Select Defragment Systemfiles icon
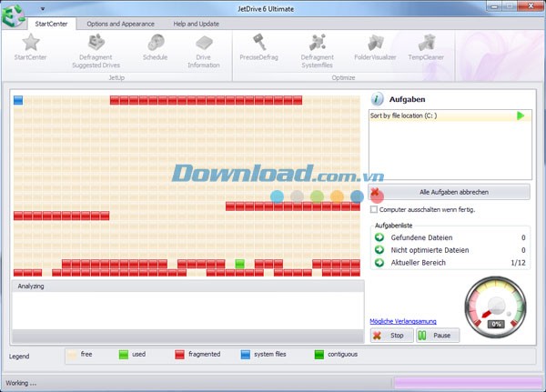This screenshot has height=392, width=546. pyautogui.click(x=318, y=43)
